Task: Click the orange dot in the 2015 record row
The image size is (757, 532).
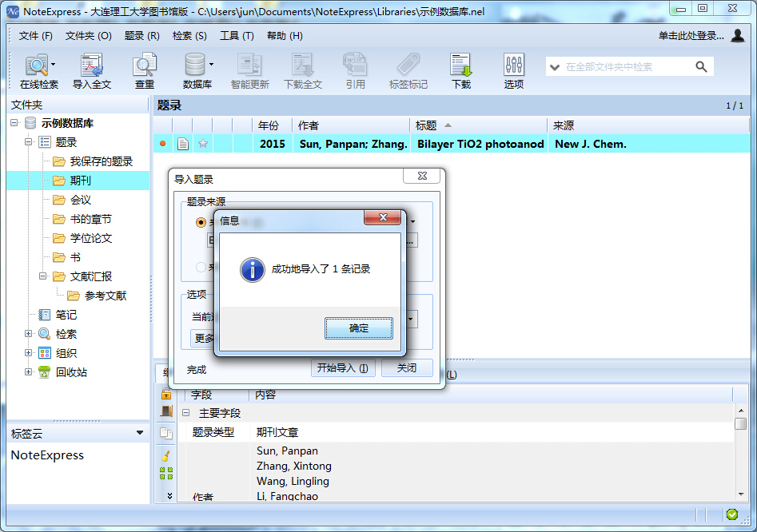Action: 163,144
